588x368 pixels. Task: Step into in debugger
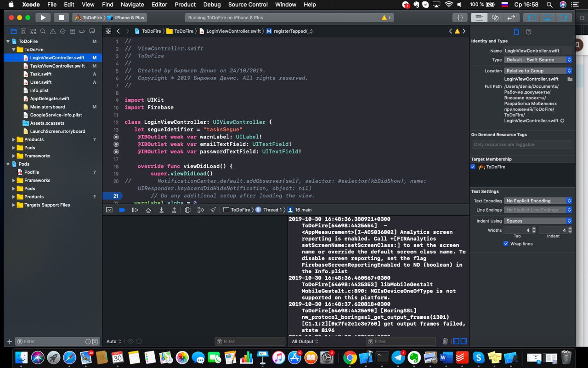161,210
